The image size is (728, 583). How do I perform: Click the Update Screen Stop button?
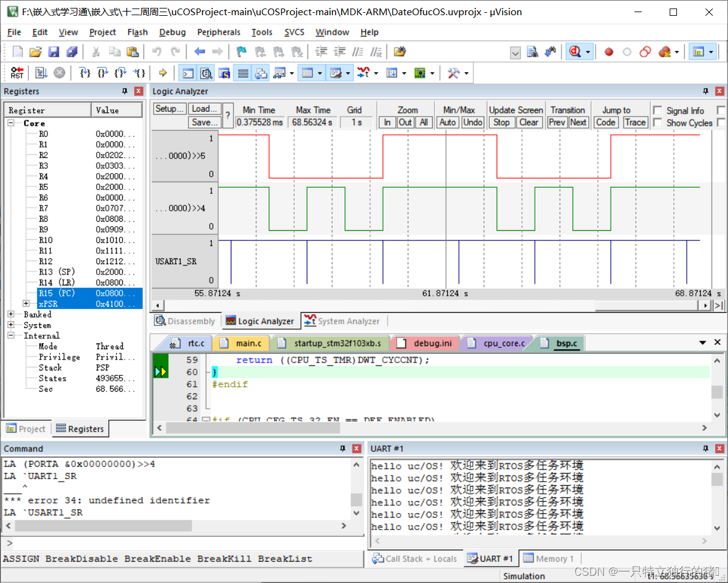pos(501,122)
